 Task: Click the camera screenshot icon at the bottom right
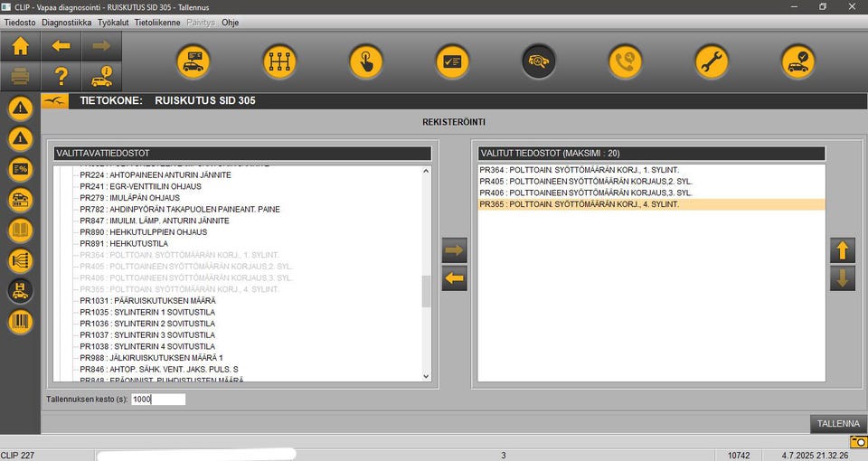858,442
